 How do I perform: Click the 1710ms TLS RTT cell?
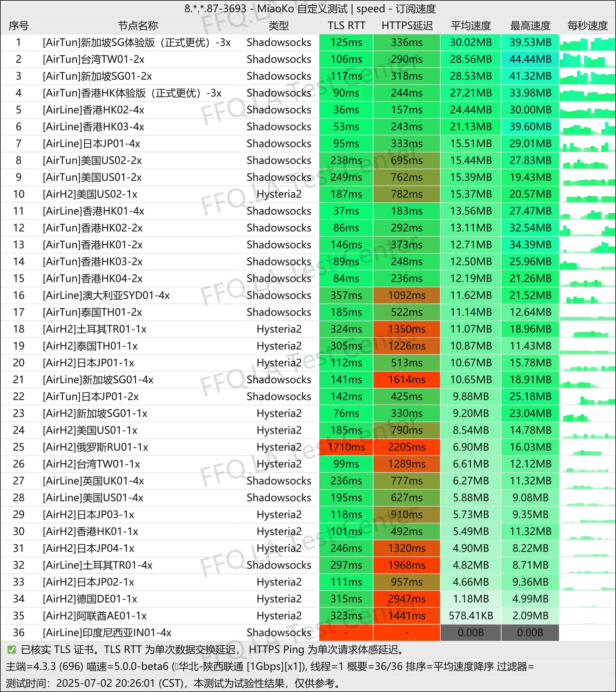[x=346, y=447]
